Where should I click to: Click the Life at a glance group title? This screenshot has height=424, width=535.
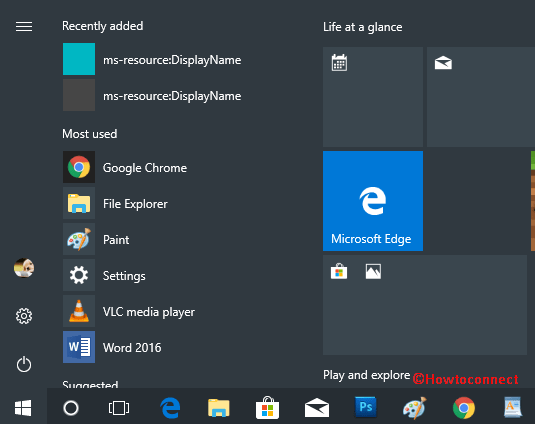coord(363,27)
